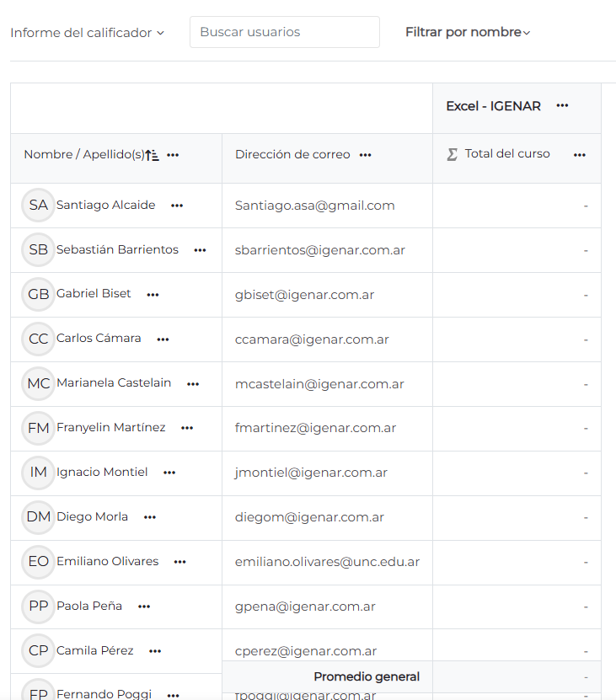The image size is (616, 700).
Task: Open the three-dot menu for Carlos Cámara
Action: 163,339
